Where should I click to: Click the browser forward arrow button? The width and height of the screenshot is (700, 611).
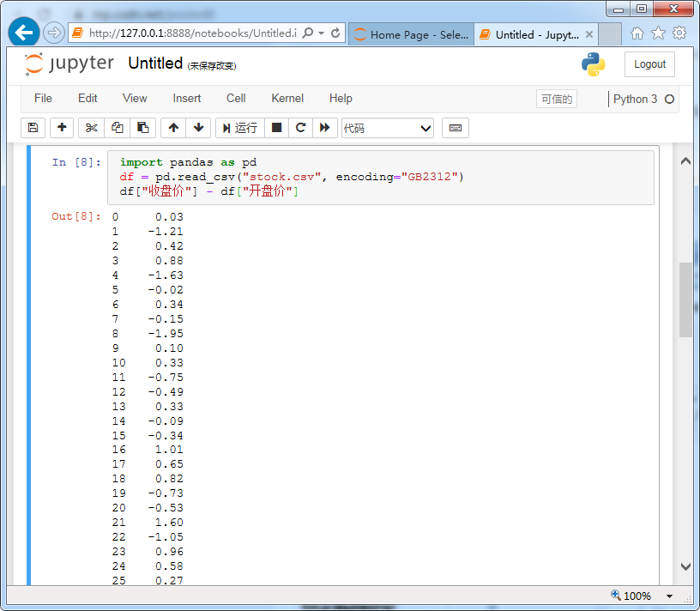coord(54,33)
